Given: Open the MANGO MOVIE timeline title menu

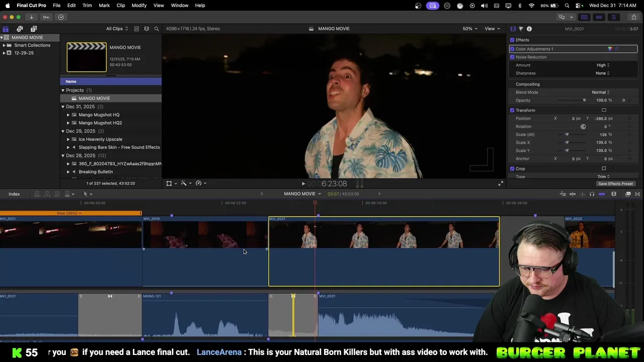Looking at the screenshot, I should tap(302, 194).
